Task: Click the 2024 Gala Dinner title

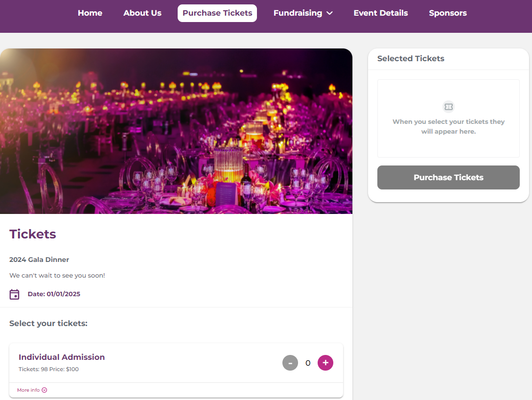Action: pos(39,259)
